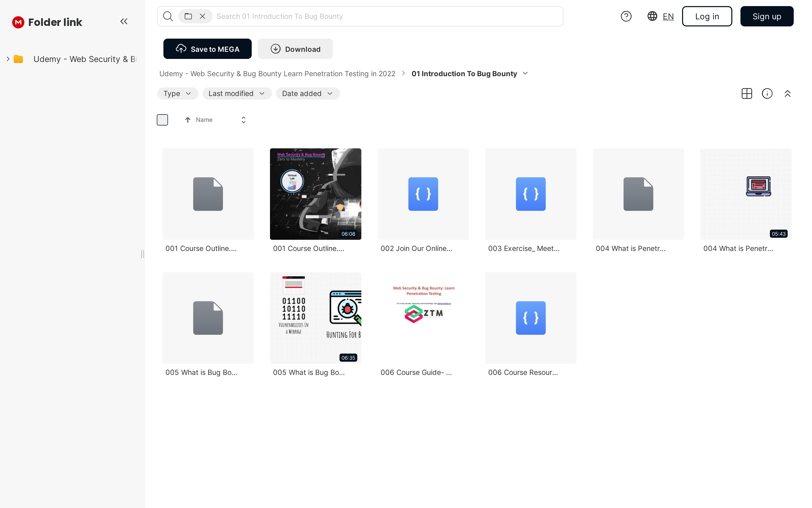Open the folder info panel icon

pos(767,93)
